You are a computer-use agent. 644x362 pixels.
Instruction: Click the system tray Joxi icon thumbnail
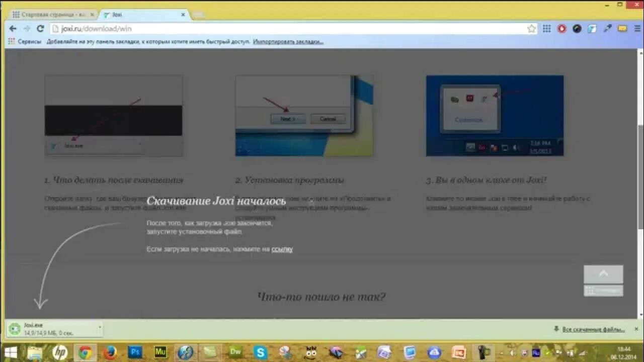click(495, 116)
